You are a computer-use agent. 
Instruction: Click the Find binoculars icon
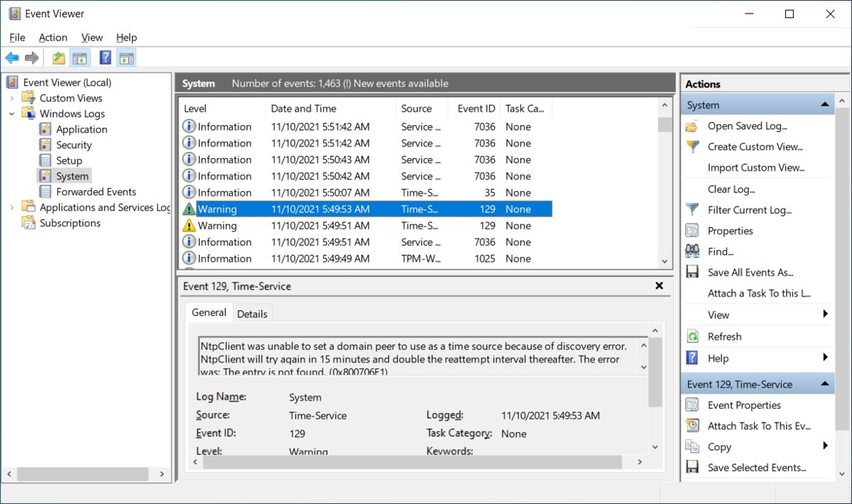[x=692, y=251]
